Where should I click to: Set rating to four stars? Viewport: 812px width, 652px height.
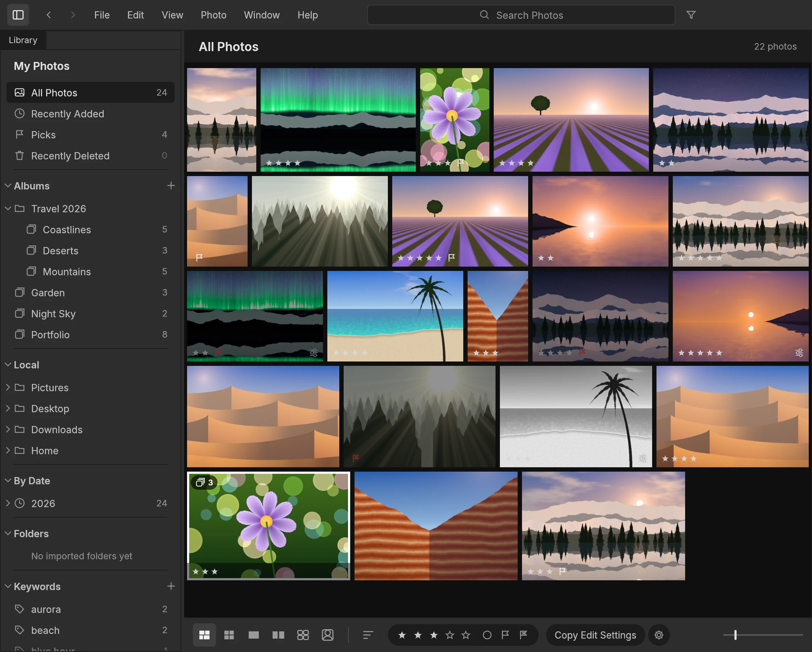(450, 635)
